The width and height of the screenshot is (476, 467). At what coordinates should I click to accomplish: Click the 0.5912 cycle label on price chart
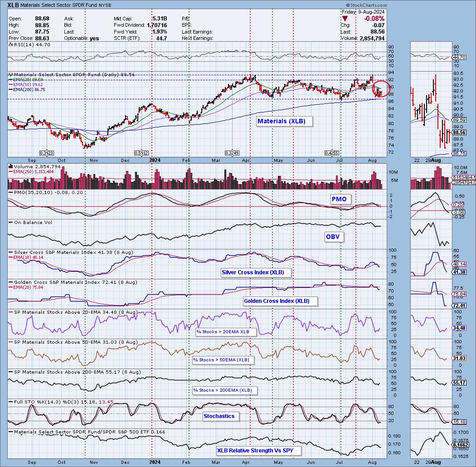click(141, 153)
